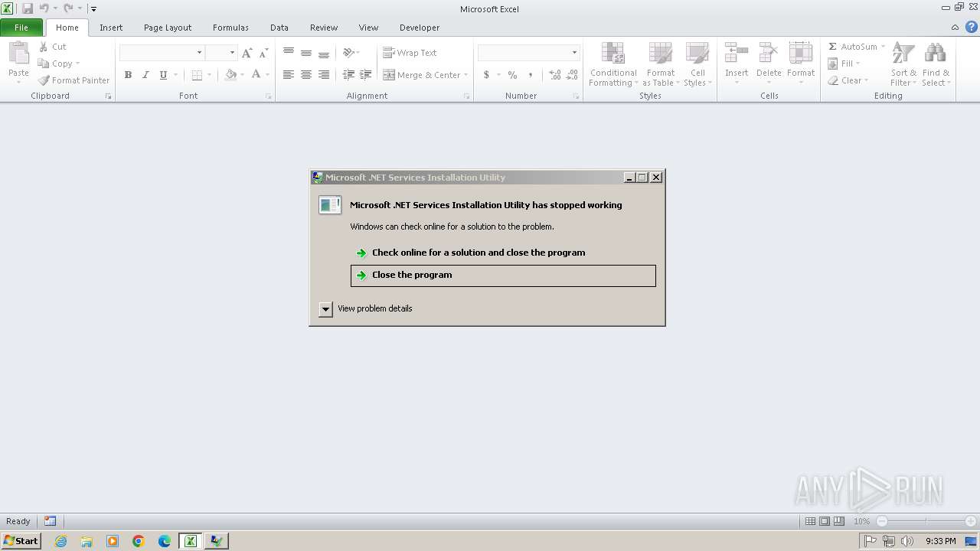
Task: Toggle Align Text Right
Action: [324, 75]
